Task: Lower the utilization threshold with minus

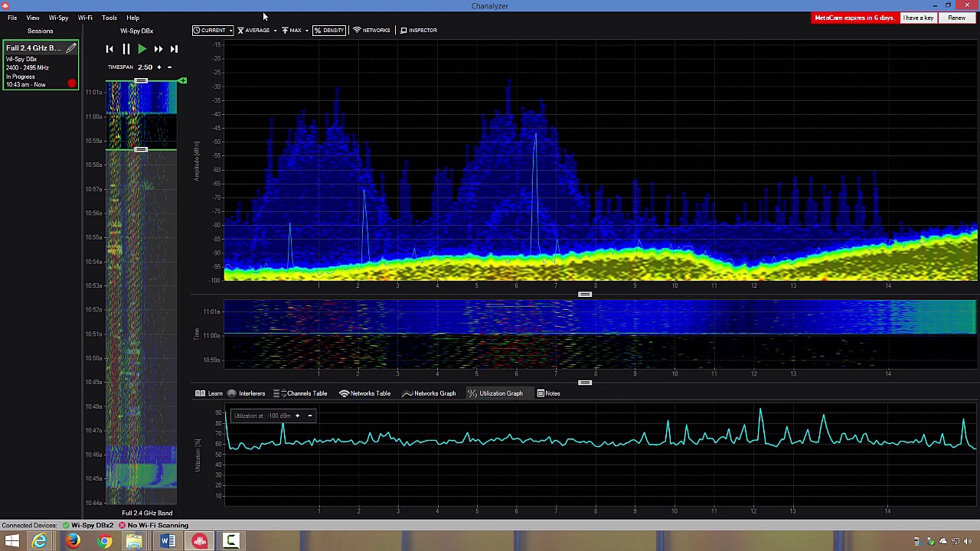Action: [x=309, y=416]
